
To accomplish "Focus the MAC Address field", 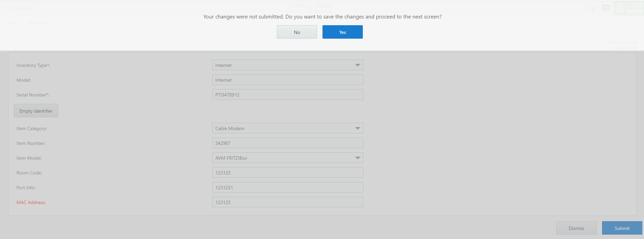I will pos(288,202).
